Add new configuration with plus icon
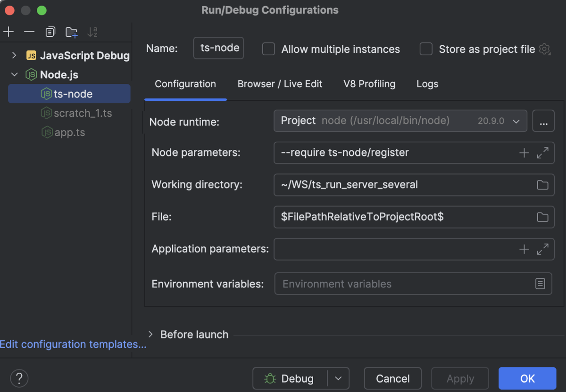The image size is (566, 392). (8, 32)
